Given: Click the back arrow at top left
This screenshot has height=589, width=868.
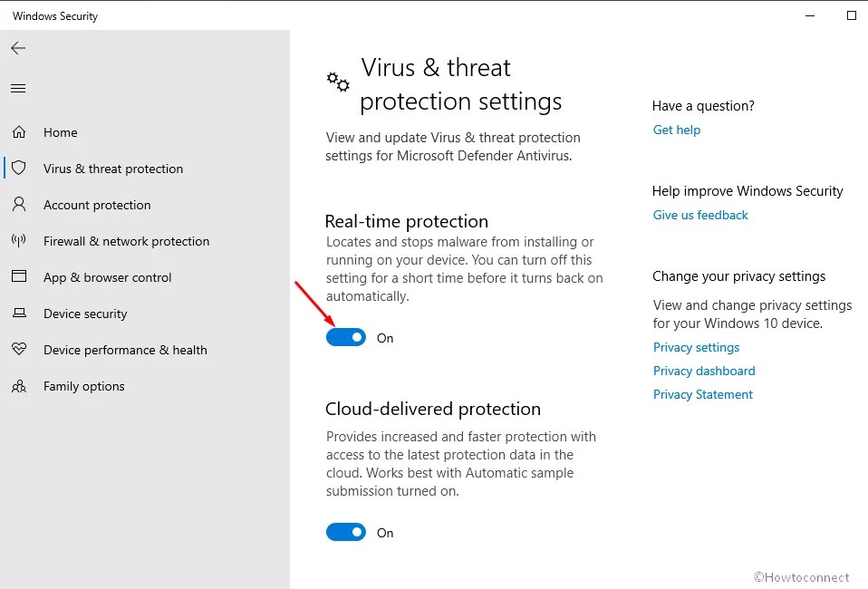Looking at the screenshot, I should [x=18, y=48].
